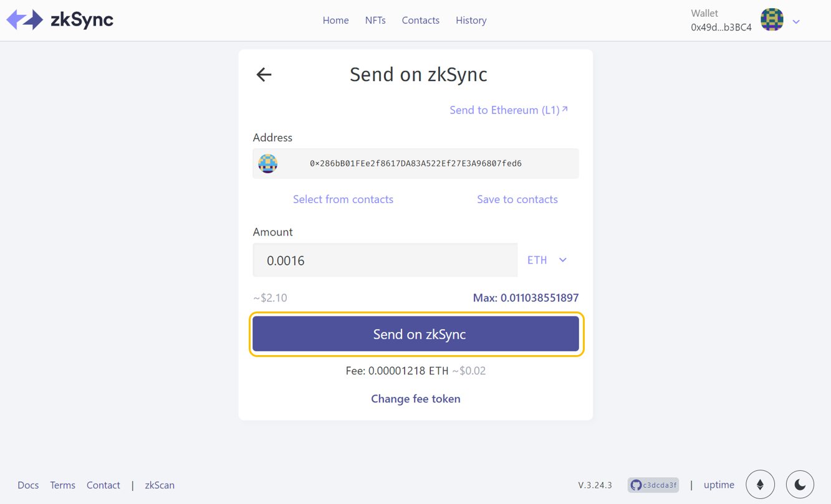Open GitHub commit c3dcda3f badge
Viewport: 831px width, 504px height.
coord(653,485)
